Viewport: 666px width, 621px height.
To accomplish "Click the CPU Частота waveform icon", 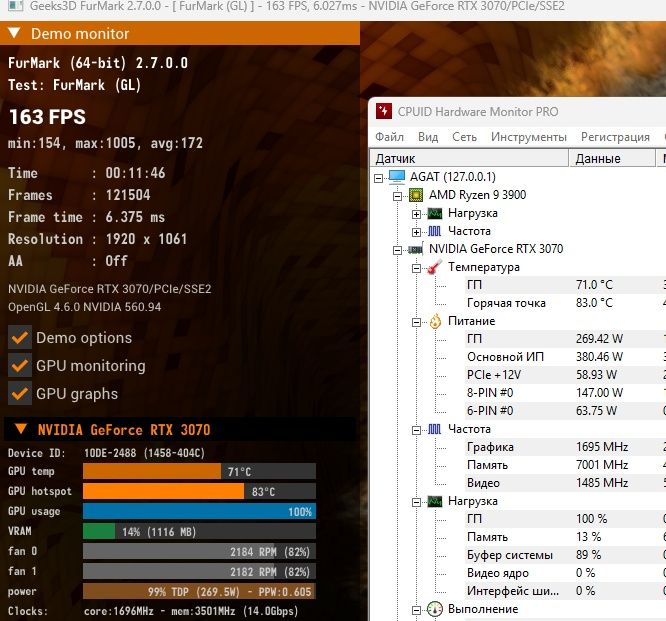I will [435, 231].
